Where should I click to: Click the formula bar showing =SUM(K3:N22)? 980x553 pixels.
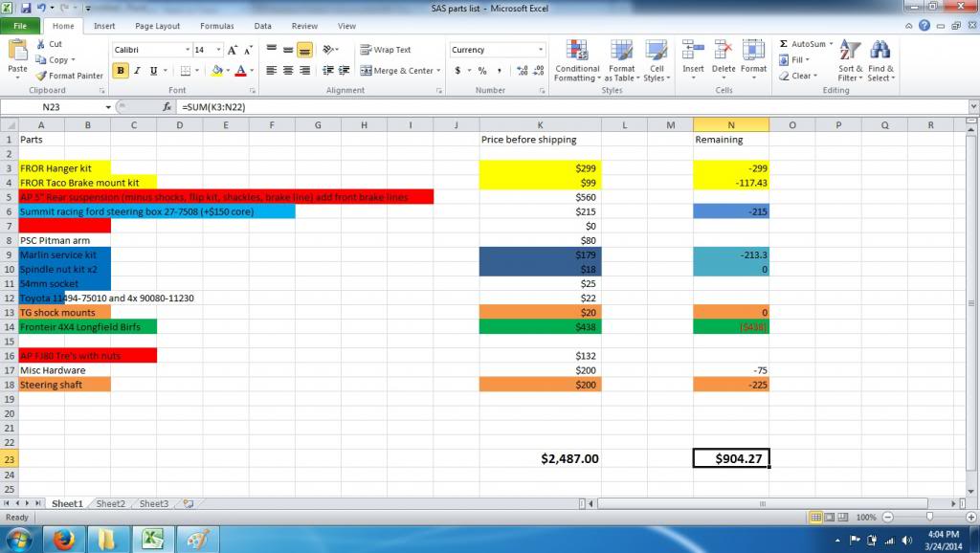(x=572, y=107)
